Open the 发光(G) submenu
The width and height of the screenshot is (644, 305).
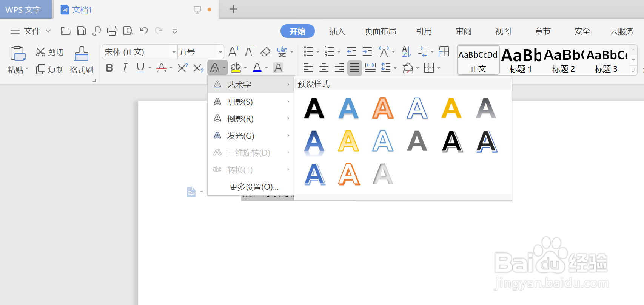(251, 136)
